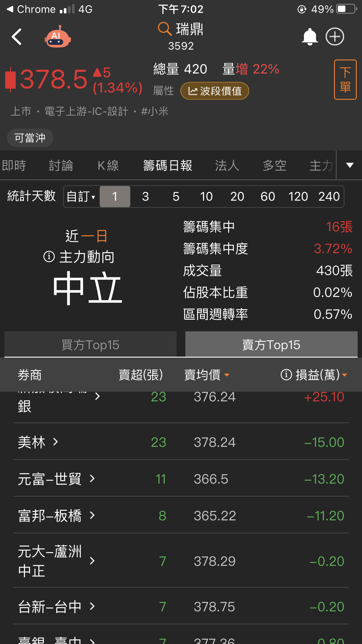362x644 pixels.
Task: Expand the tab list dropdown triangle
Action: 350,165
